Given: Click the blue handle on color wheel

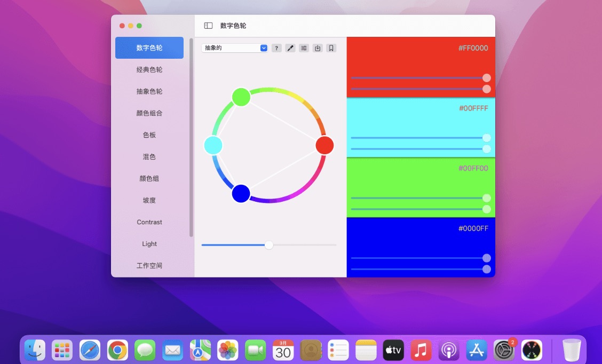Looking at the screenshot, I should click(241, 193).
